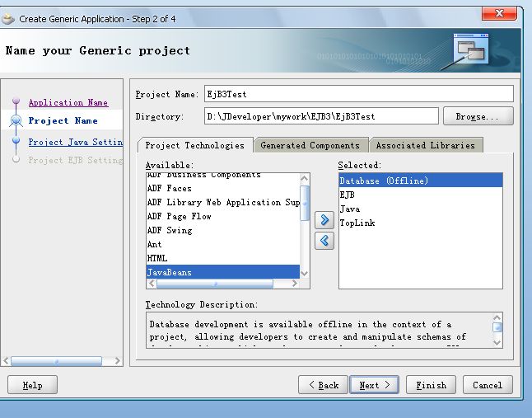
Task: Proceed with the Next button
Action: (374, 385)
